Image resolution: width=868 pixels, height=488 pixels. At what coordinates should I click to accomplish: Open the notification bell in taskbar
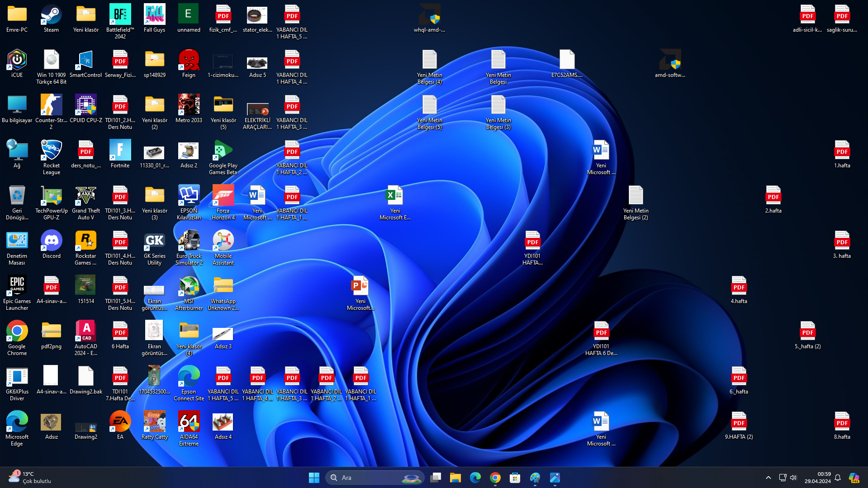click(x=838, y=478)
